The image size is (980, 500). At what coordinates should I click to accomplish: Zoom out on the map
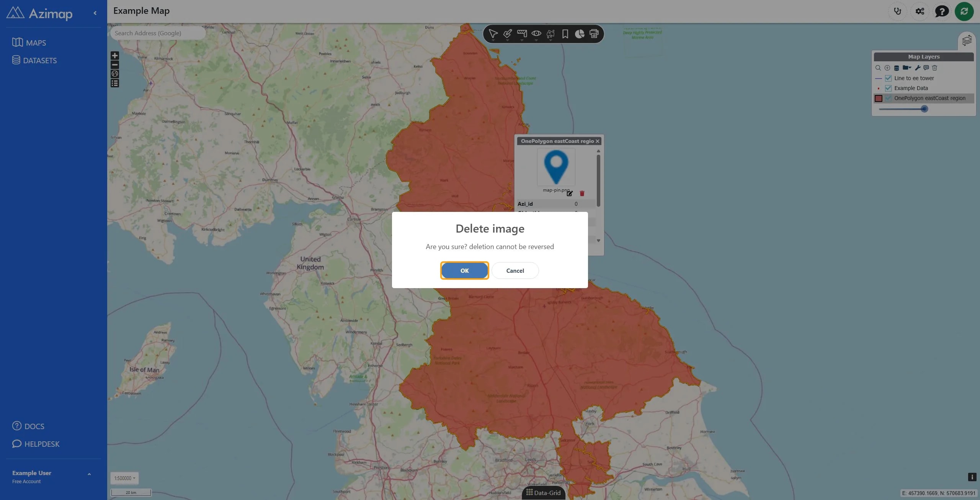[x=115, y=65]
